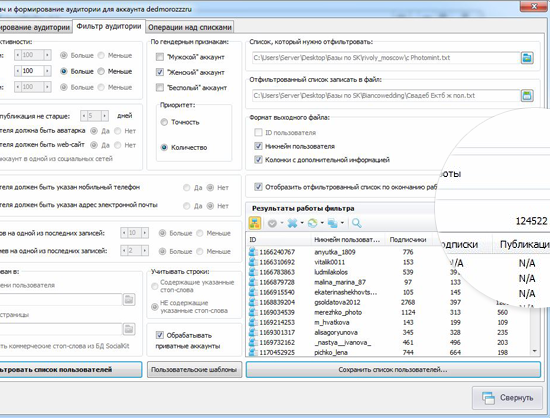The image size is (550, 418).
Task: Sort by the Никнейм пользоват... column header
Action: tap(347, 240)
